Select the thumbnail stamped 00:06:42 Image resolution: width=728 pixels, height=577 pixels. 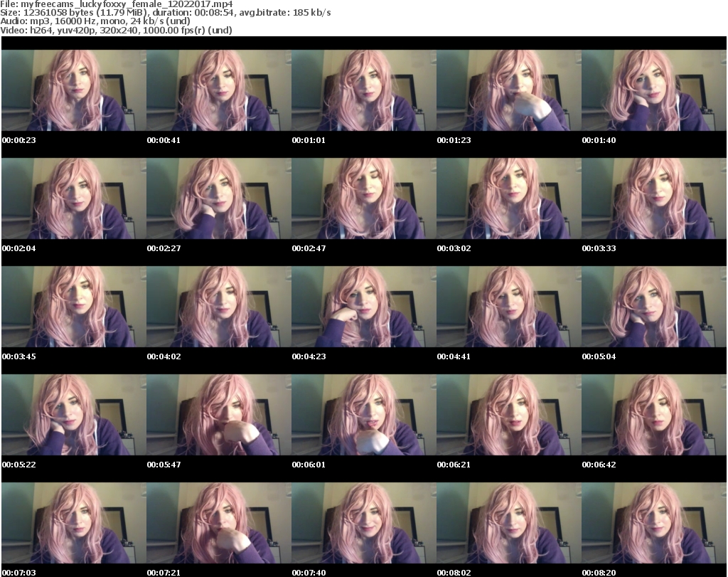tap(654, 415)
